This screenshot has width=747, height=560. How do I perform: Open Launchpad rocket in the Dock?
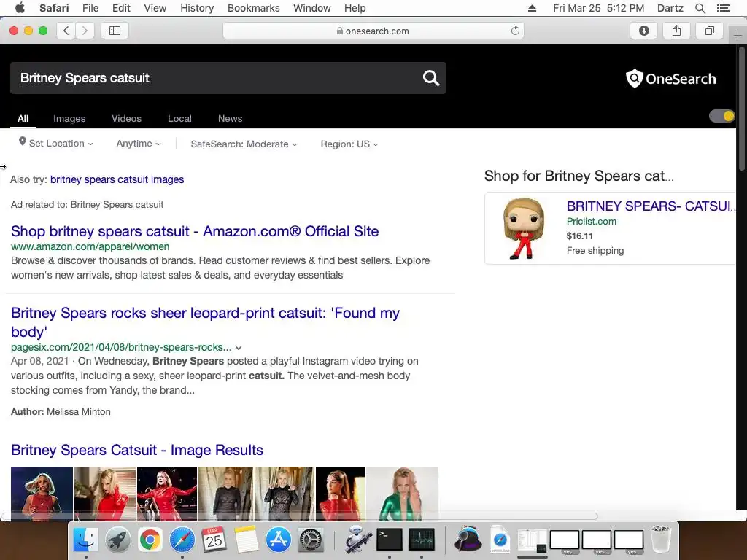117,540
